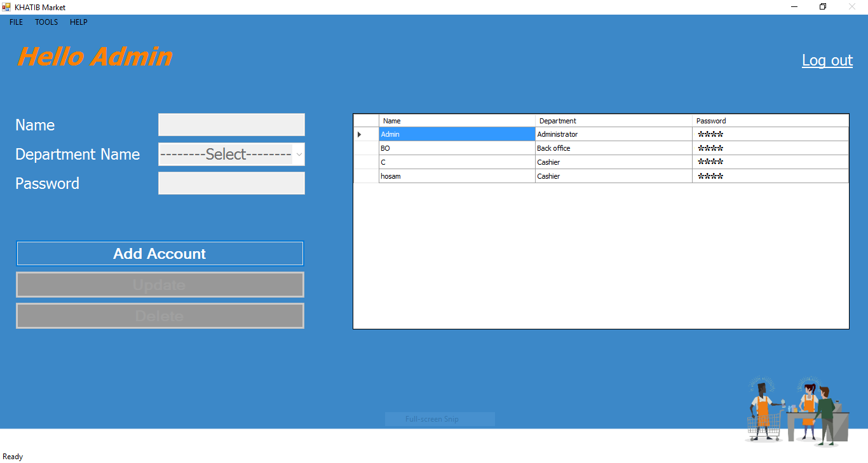Image resolution: width=868 pixels, height=463 pixels.
Task: Select the C name cell
Action: 457,162
